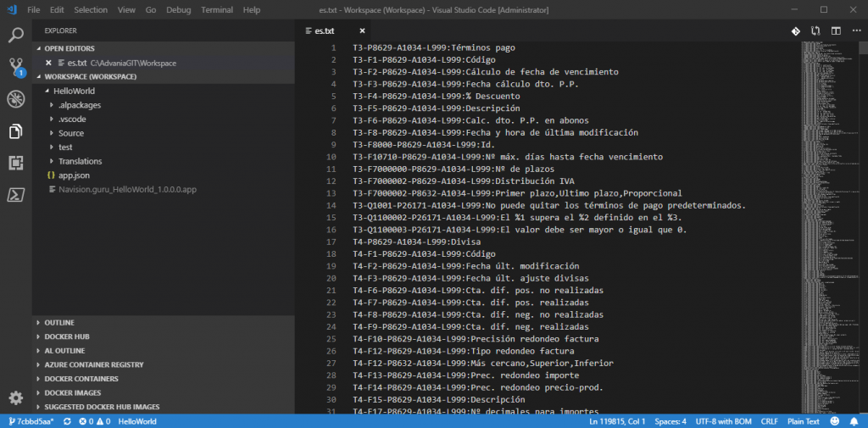Click the Manage gear icon

click(x=16, y=397)
